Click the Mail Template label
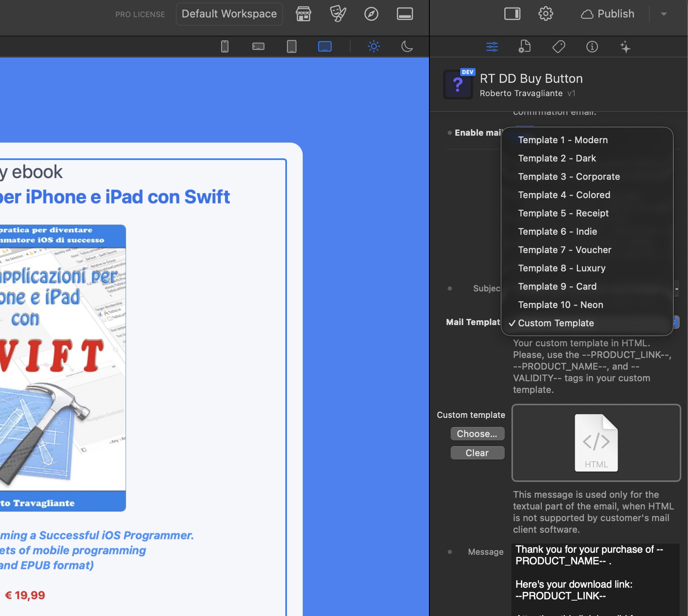Viewport: 688px width, 616px height. [473, 322]
